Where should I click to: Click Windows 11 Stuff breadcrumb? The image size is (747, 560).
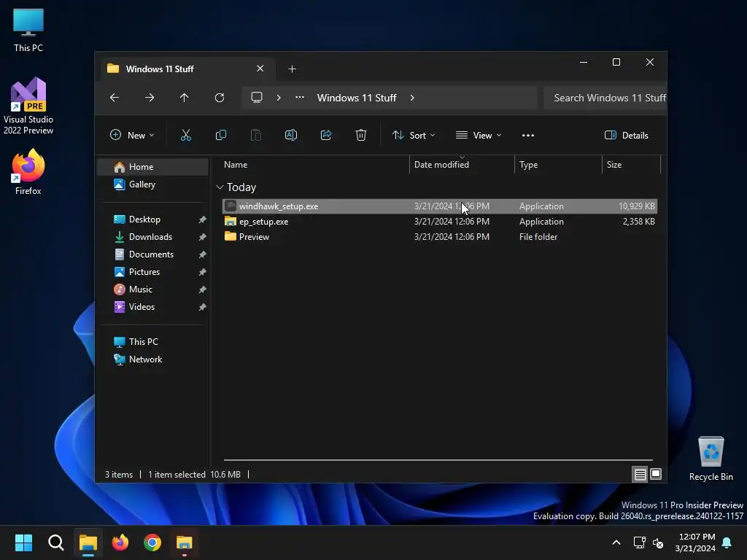click(356, 98)
